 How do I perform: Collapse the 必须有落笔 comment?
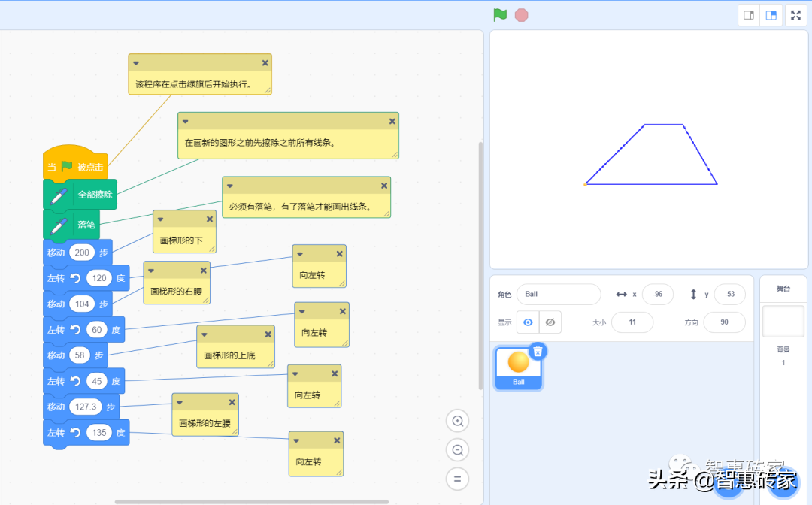point(229,186)
